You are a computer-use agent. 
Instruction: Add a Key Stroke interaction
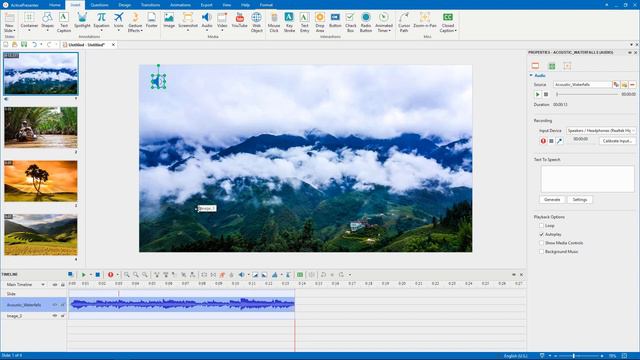(289, 22)
